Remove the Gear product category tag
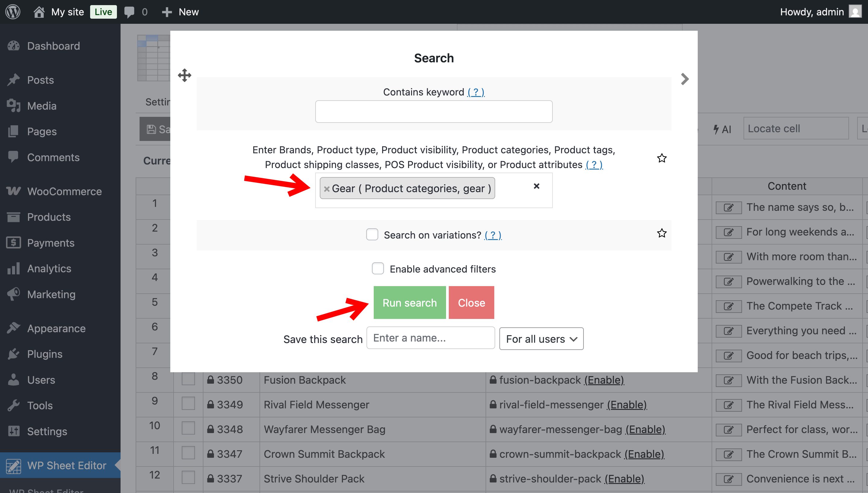Viewport: 868px width, 493px height. click(326, 189)
